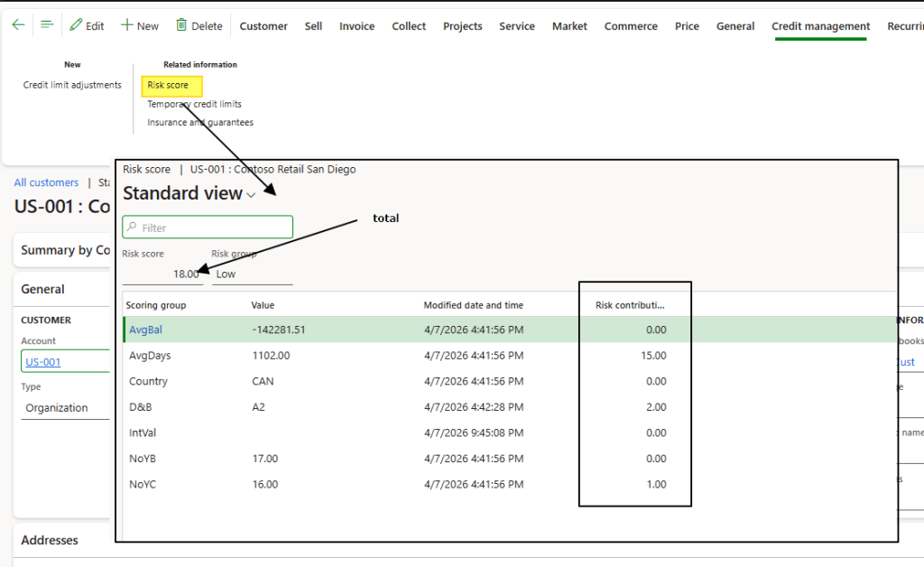Open the Credit management tab

[x=820, y=26]
